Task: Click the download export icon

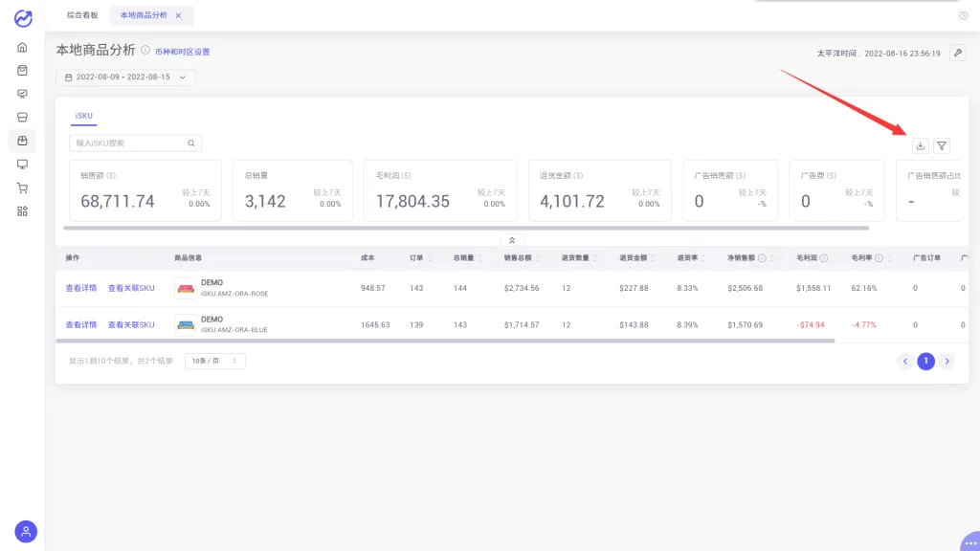Action: pos(920,146)
